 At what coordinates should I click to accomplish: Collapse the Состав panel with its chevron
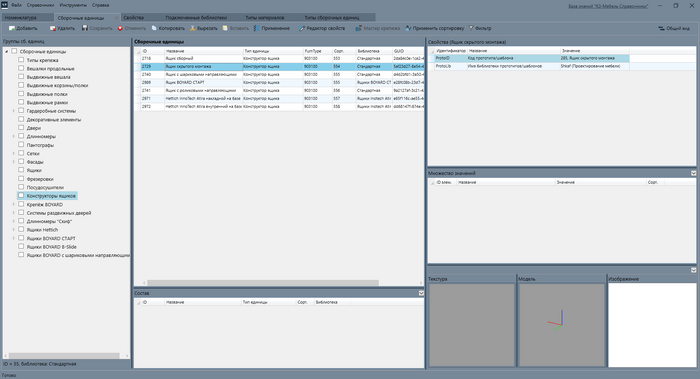click(421, 293)
